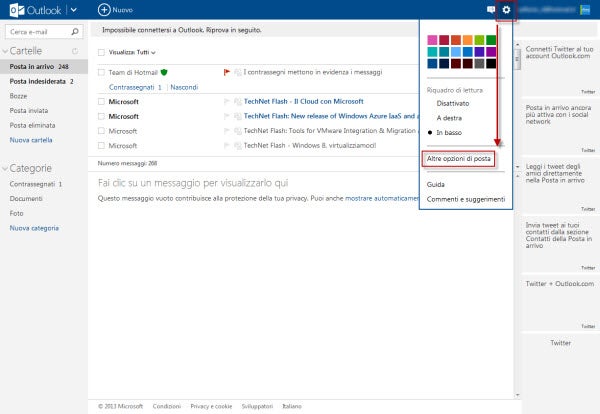Image resolution: width=600 pixels, height=414 pixels.
Task: Open the Outlook app switcher chevron
Action: (73, 10)
